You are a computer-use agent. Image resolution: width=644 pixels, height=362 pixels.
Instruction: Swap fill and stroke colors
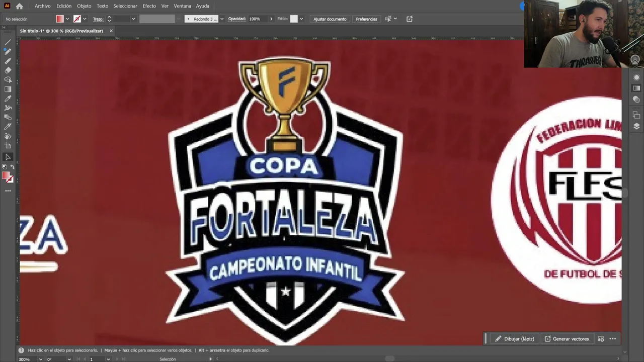12,167
